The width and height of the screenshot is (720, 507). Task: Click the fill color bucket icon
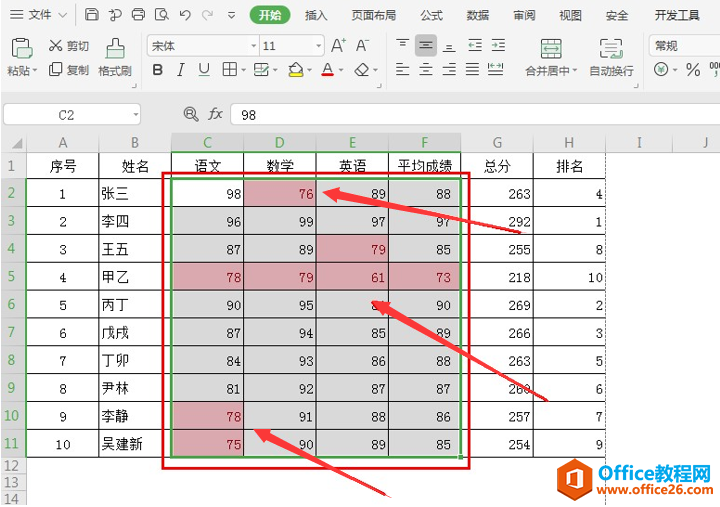tap(296, 70)
